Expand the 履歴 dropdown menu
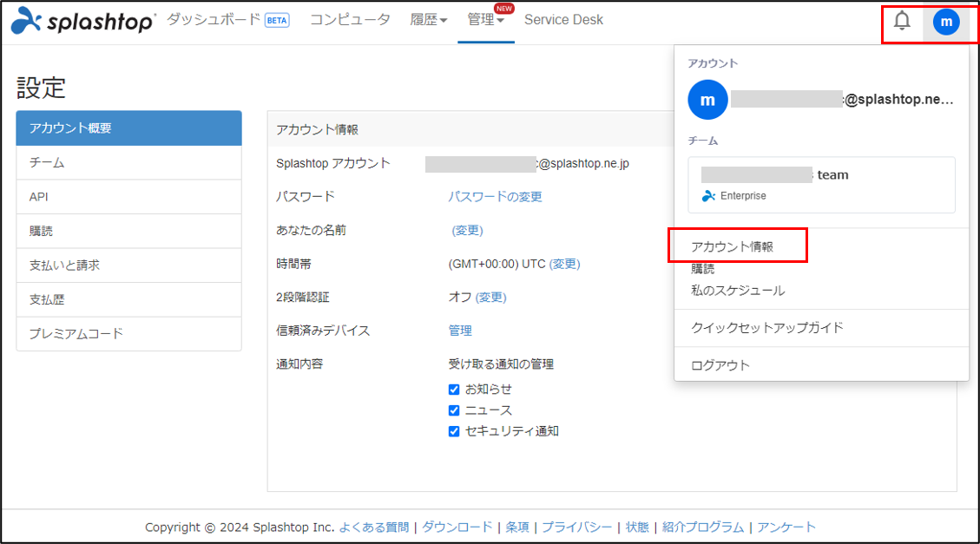 pyautogui.click(x=428, y=20)
